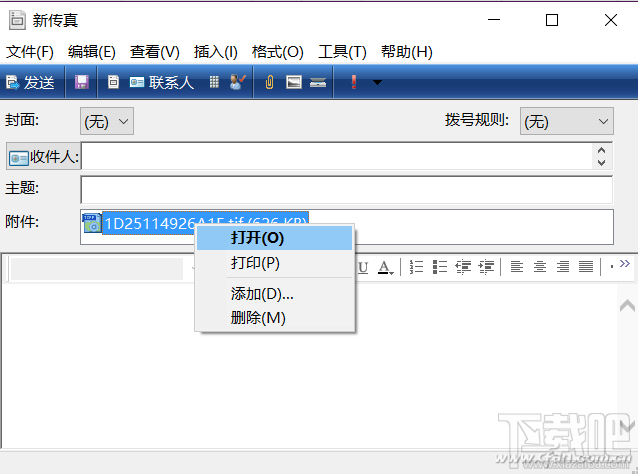This screenshot has width=638, height=474.
Task: Apply numbered list formatting
Action: pyautogui.click(x=416, y=267)
